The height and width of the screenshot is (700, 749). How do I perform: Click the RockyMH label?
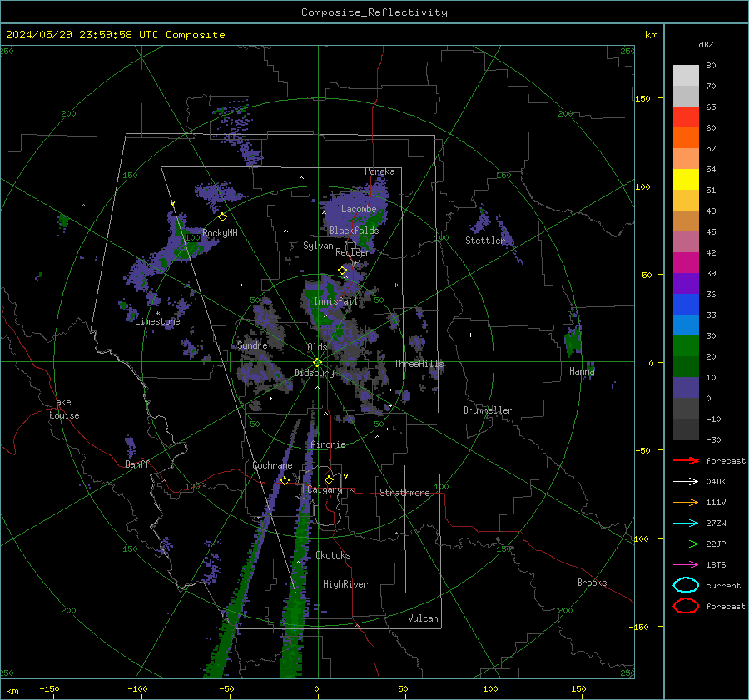click(220, 233)
